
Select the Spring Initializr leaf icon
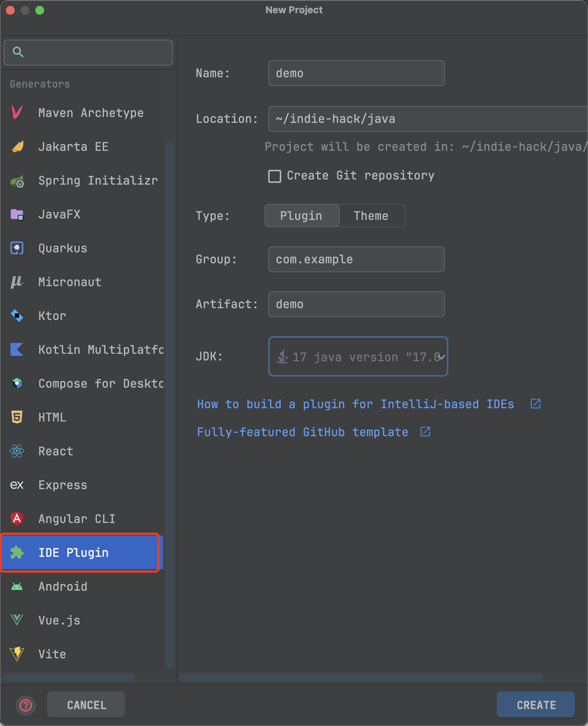click(17, 181)
